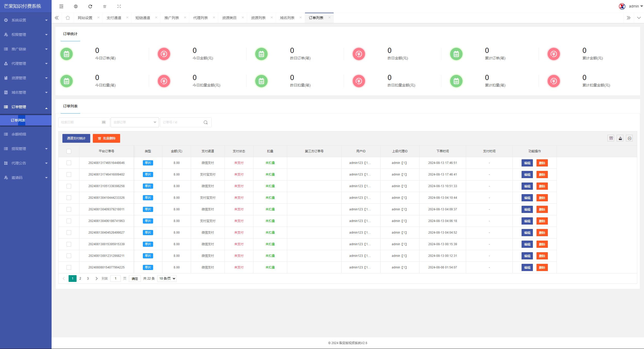Screen dimensions: 644x349
Task: Click the table export icon
Action: pos(620,138)
